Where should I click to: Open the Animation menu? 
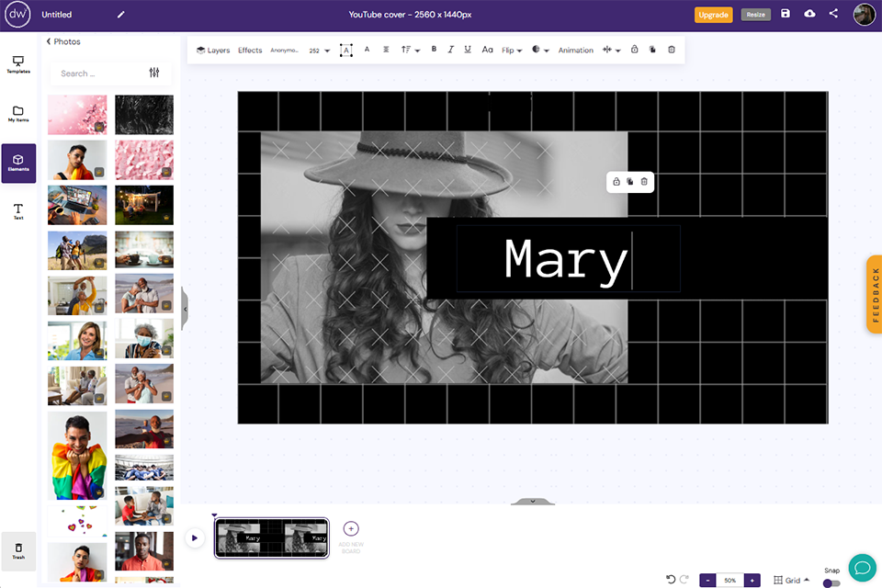click(575, 51)
